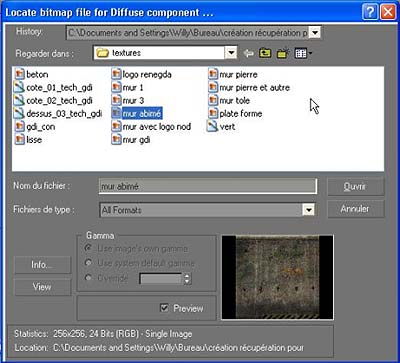Viewport: 400px width, 363px height.
Task: Click cote_02_tech_gdi file icon
Action: pos(20,100)
